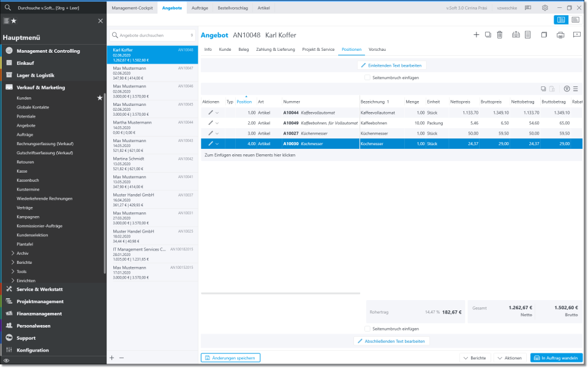Focus the Angebote durchsuchen search field
The height and width of the screenshot is (368, 588).
pos(153,36)
